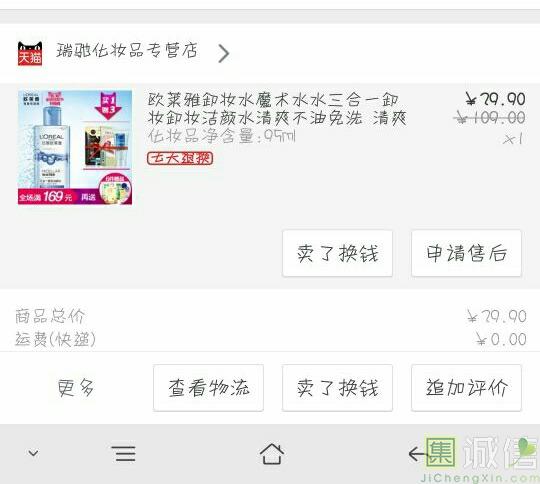Open 瑞驰化妆品专营店 store name link
The image size is (540, 484).
[x=127, y=50]
